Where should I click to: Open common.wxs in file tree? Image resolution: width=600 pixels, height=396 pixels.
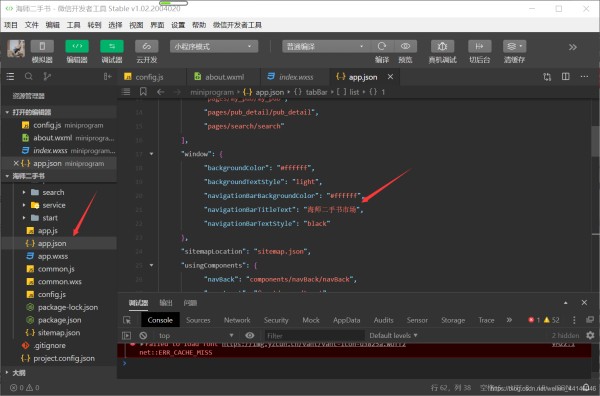point(59,282)
